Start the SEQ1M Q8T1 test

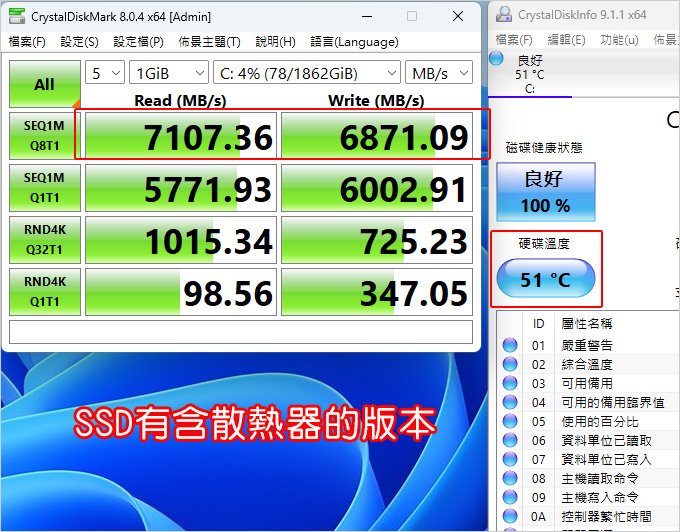45,136
